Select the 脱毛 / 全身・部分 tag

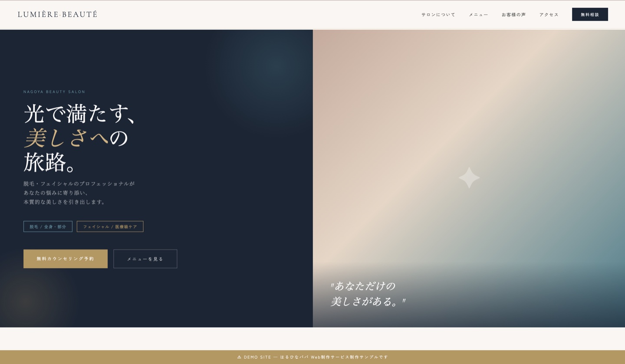(x=48, y=226)
